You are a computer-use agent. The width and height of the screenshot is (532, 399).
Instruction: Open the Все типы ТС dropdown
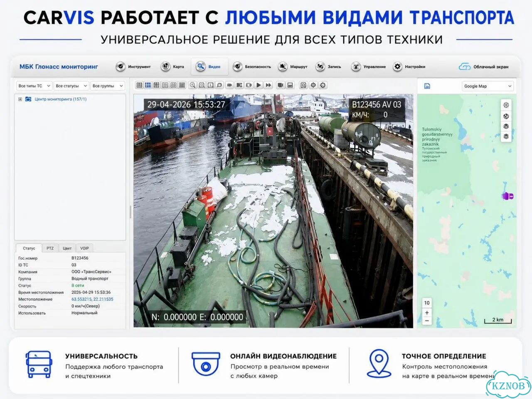tap(34, 86)
